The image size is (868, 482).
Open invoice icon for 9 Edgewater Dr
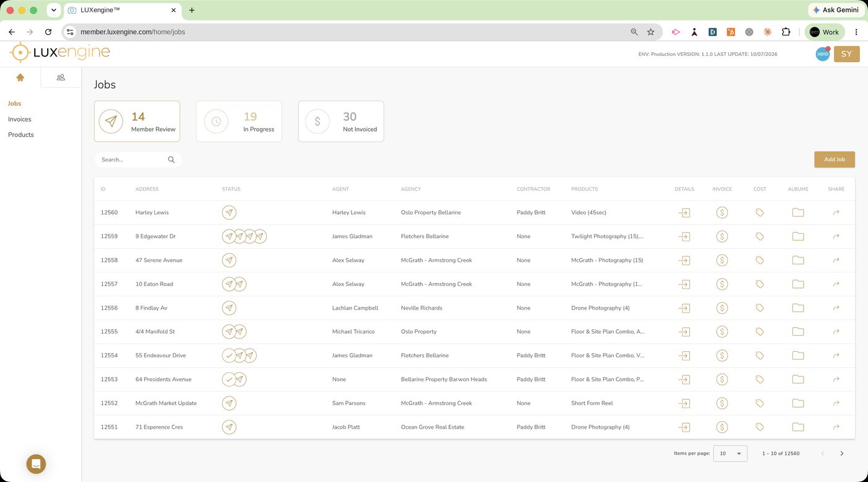pyautogui.click(x=722, y=236)
